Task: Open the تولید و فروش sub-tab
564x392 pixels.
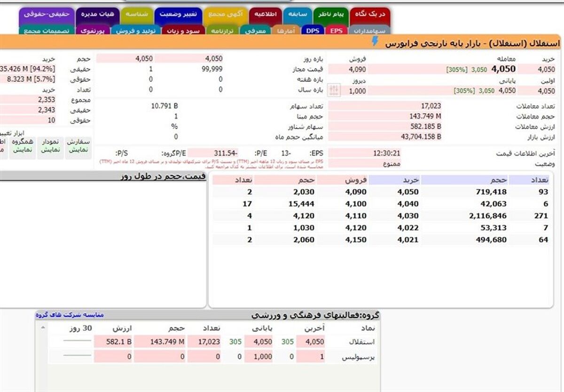Action: pos(137,31)
